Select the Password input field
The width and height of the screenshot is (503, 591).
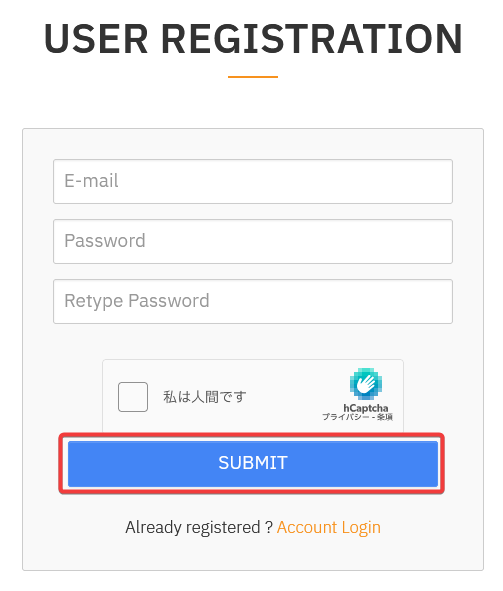(253, 241)
